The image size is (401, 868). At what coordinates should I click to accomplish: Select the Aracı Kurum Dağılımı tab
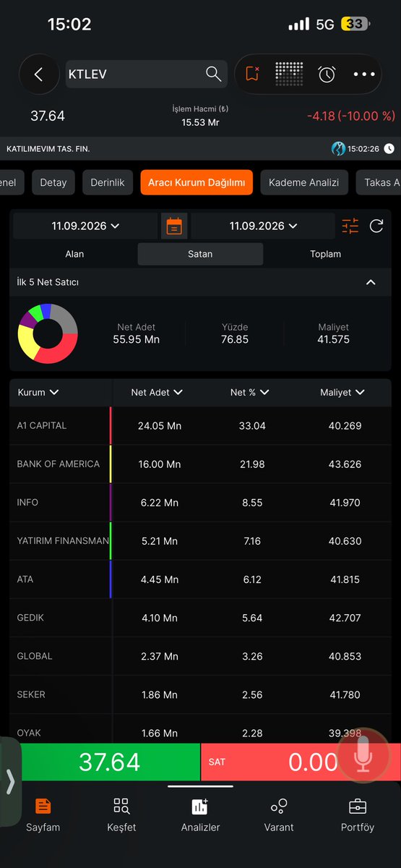(197, 182)
